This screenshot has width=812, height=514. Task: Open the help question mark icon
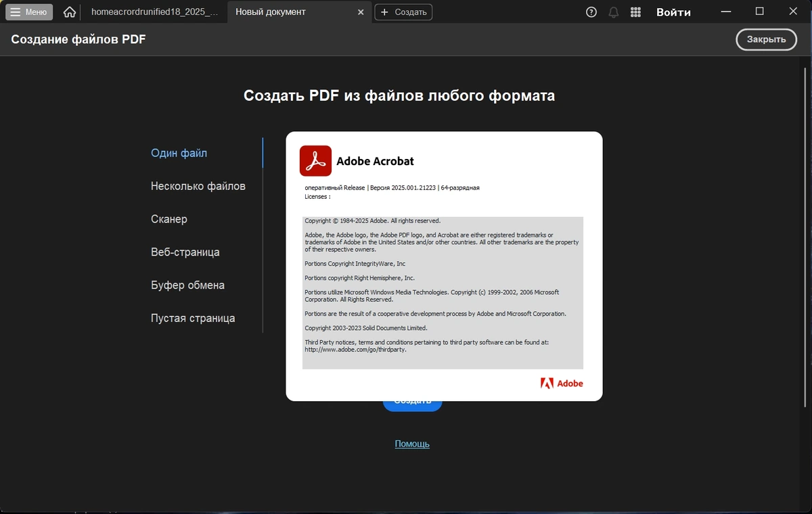point(591,12)
